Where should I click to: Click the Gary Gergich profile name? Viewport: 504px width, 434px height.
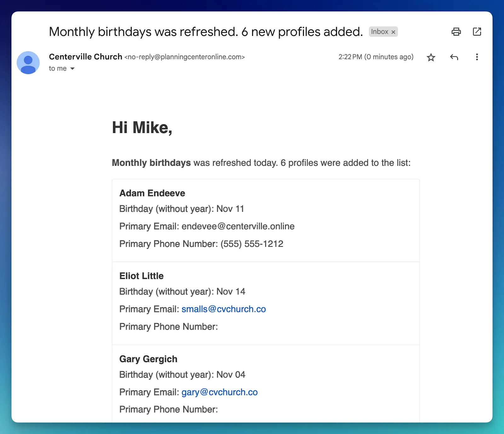[x=148, y=359]
